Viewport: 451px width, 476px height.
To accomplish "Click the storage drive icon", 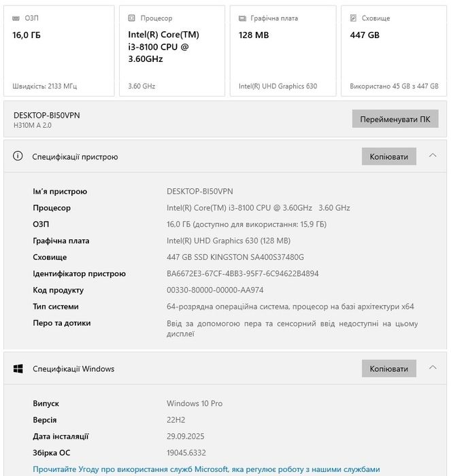I will (354, 18).
